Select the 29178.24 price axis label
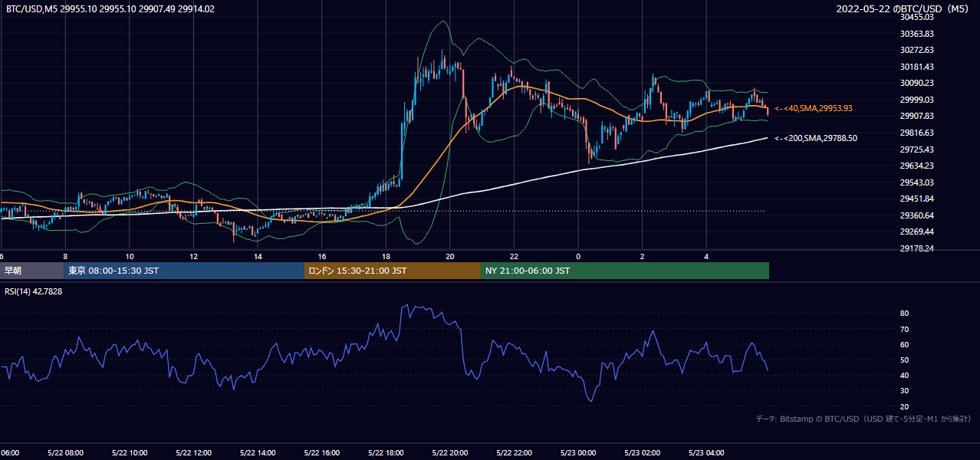 click(917, 248)
